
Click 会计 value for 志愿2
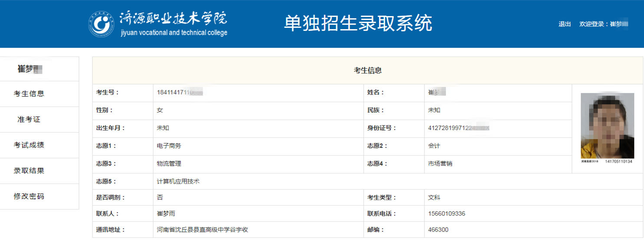[x=434, y=146]
